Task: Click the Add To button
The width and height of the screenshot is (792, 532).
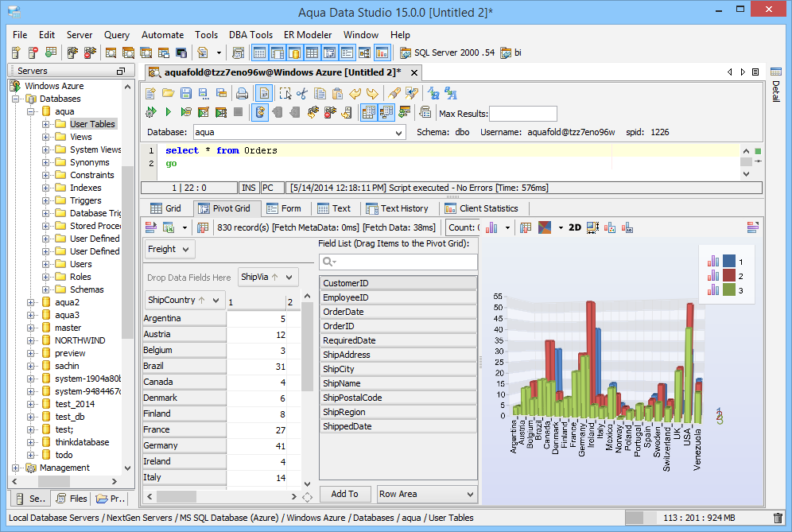Action: 344,494
